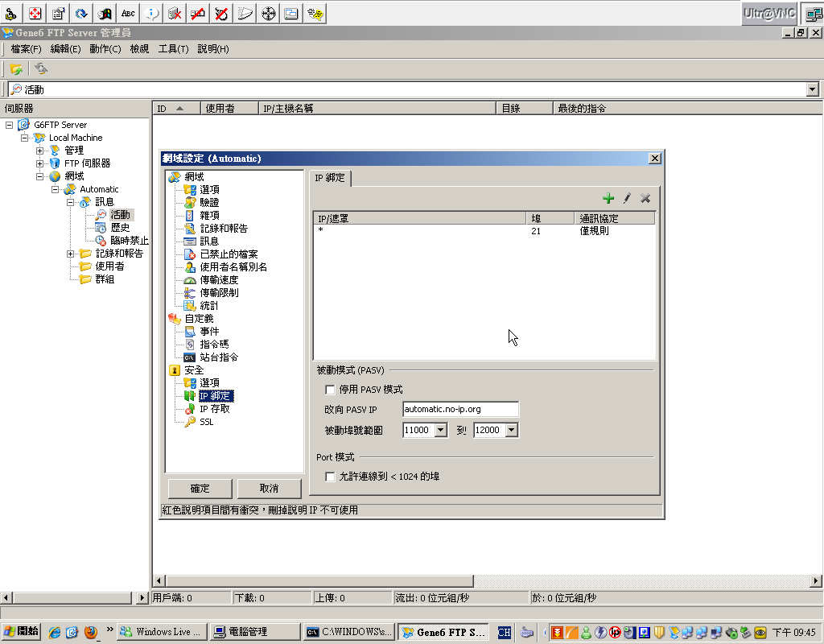This screenshot has width=824, height=644.
Task: Click the X delete IP binding icon
Action: [x=645, y=198]
